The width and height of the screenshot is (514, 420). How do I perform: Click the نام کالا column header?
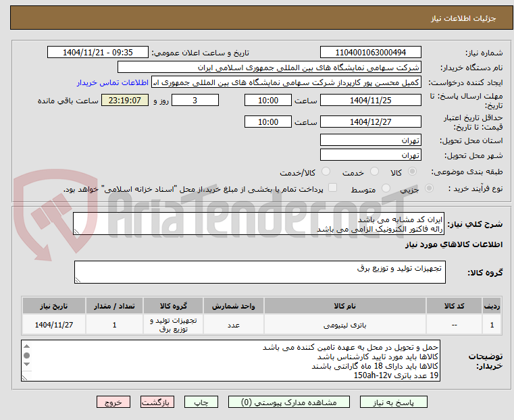click(x=345, y=306)
